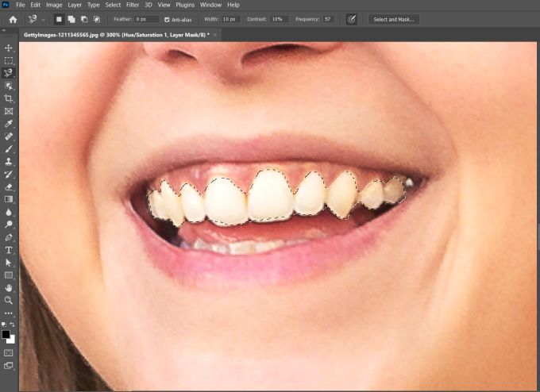Image resolution: width=540 pixels, height=392 pixels.
Task: Toggle the Anti-alias checkbox
Action: 167,19
